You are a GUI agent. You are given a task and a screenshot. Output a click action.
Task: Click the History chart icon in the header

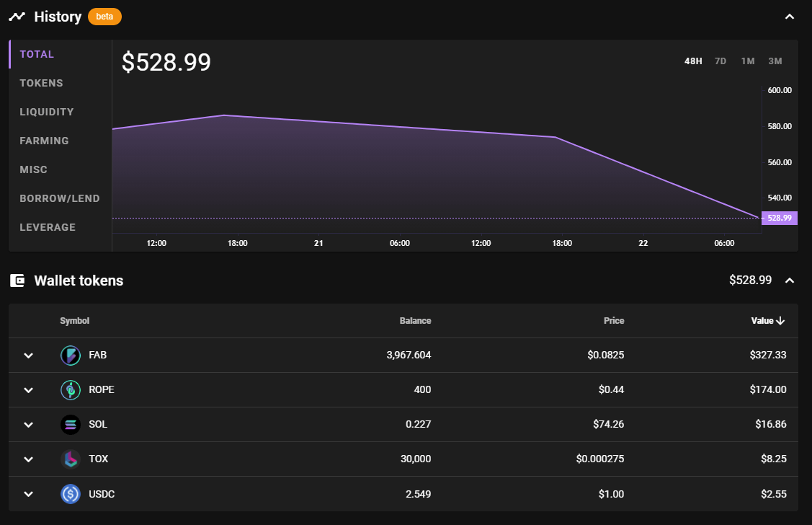[x=17, y=16]
